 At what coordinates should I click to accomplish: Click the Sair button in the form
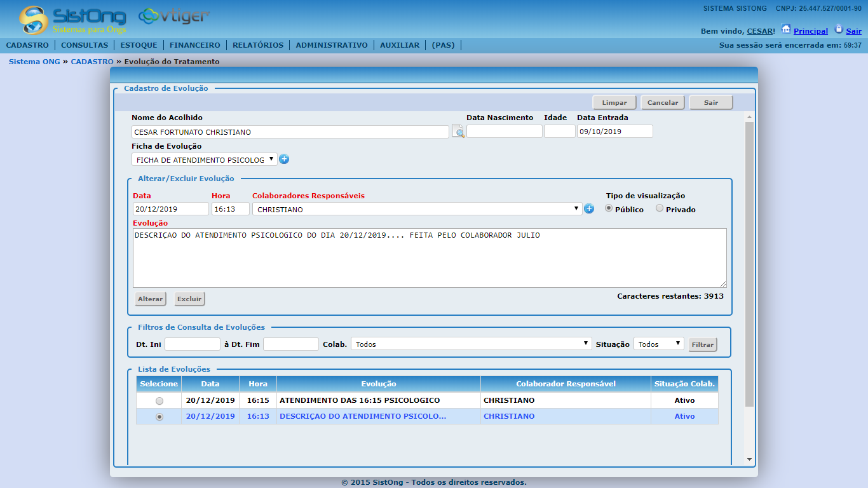[x=711, y=102]
